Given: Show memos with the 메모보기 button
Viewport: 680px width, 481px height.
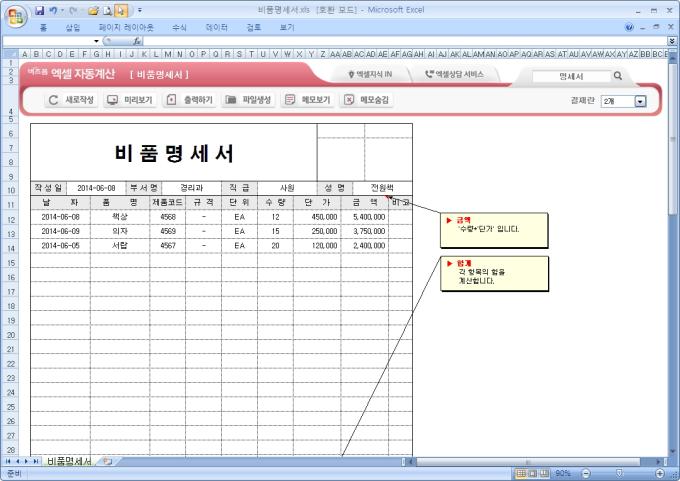Looking at the screenshot, I should coord(307,100).
